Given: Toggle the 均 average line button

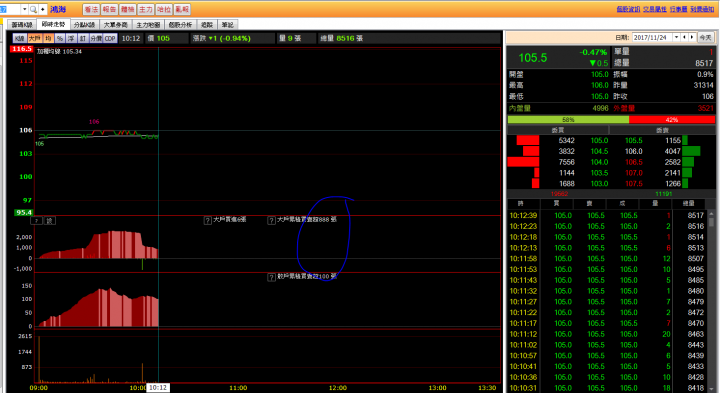Looking at the screenshot, I should coord(48,39).
